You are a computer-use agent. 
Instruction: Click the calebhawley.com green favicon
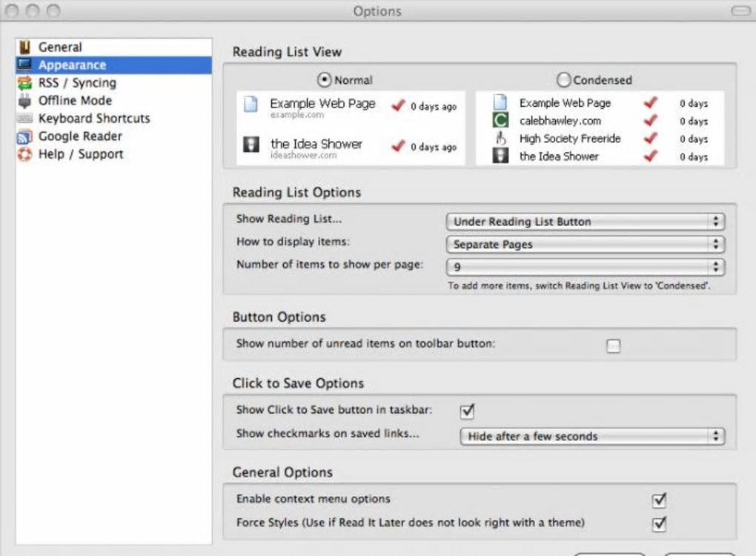point(501,121)
